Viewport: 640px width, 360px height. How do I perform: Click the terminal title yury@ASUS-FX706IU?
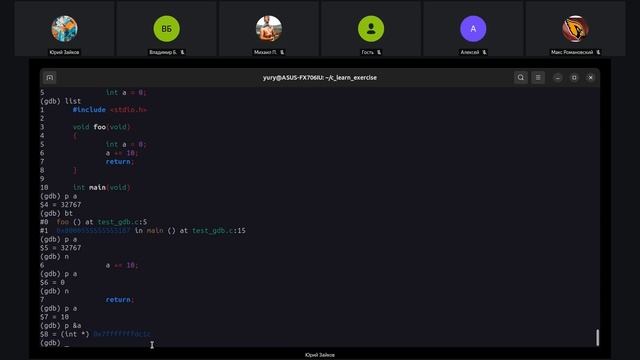tap(320, 78)
